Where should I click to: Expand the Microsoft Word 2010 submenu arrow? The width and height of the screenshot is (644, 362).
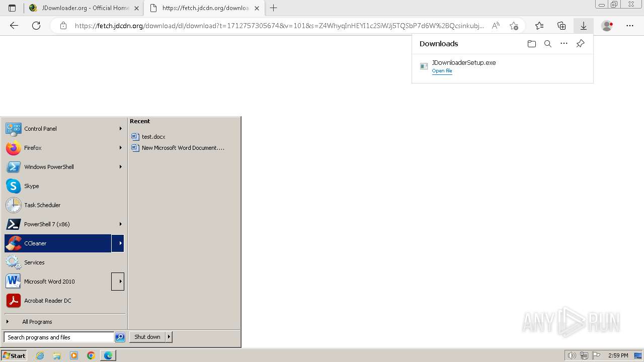coord(118,282)
